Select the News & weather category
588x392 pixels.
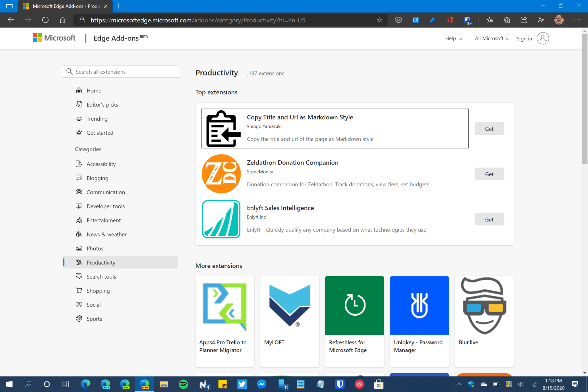click(x=107, y=234)
